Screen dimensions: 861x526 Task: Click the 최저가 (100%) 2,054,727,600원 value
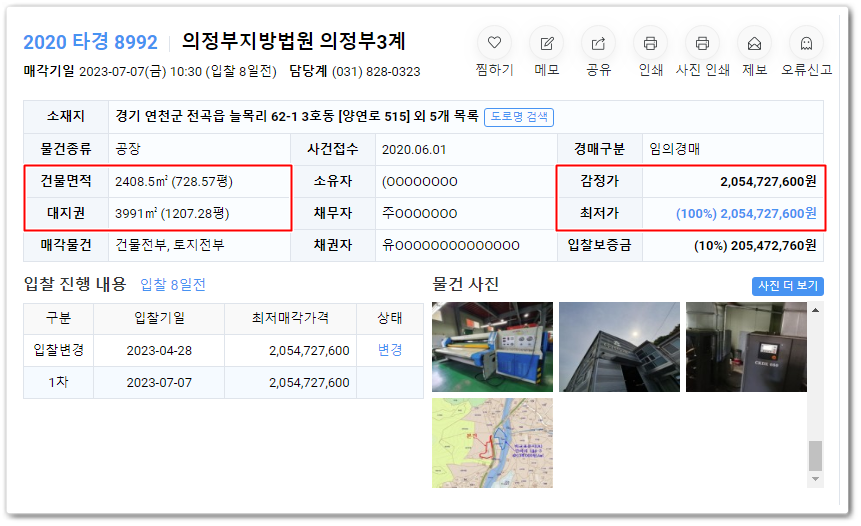(746, 214)
